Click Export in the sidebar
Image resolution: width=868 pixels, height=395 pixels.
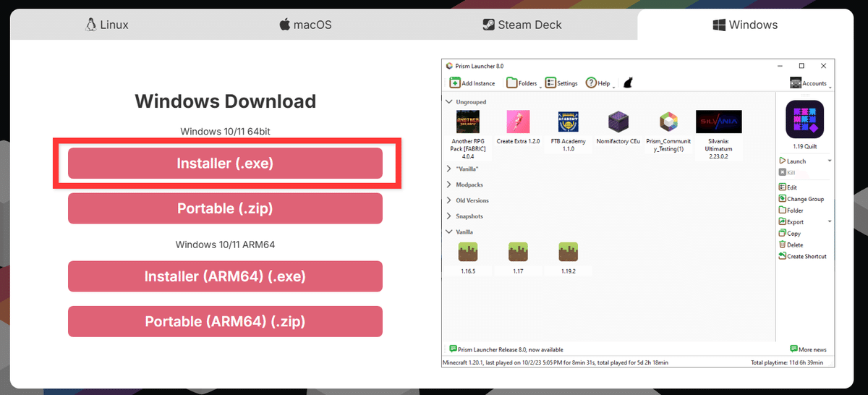(x=791, y=222)
